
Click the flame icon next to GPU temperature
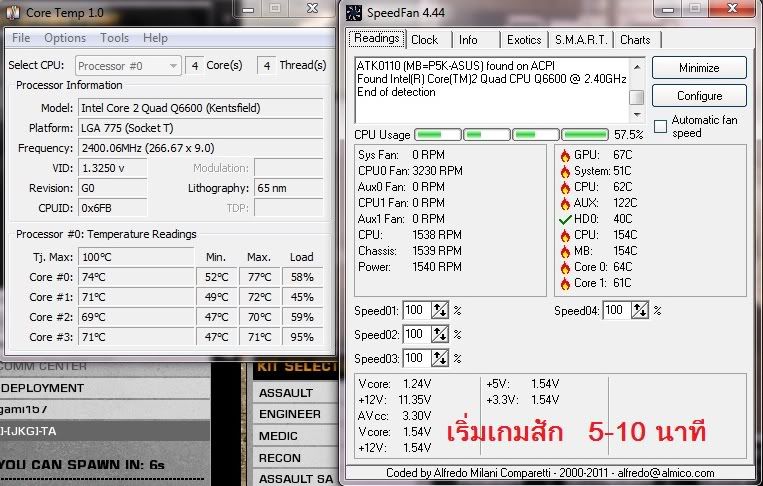click(565, 156)
